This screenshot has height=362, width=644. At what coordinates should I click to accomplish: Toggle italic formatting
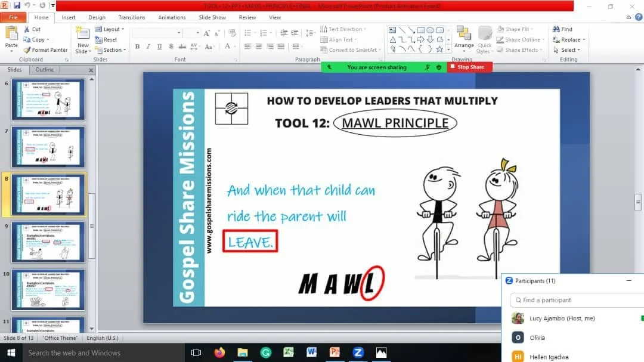pyautogui.click(x=148, y=47)
